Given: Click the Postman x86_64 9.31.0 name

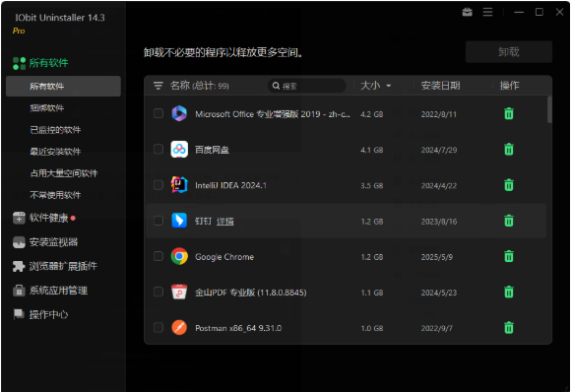Looking at the screenshot, I should pyautogui.click(x=238, y=328).
